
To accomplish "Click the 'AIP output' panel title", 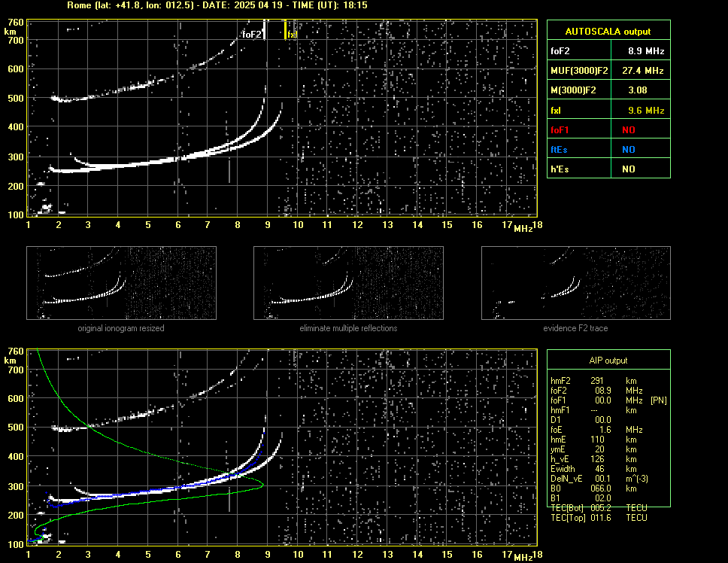I will coord(608,361).
